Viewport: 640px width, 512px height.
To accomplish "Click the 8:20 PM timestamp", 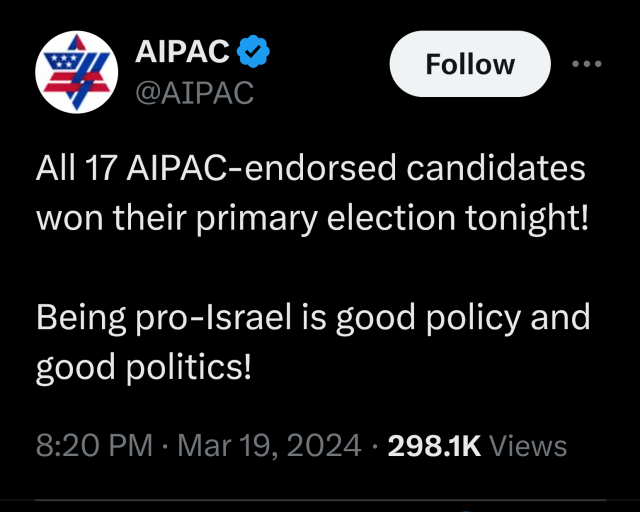I will 94,445.
